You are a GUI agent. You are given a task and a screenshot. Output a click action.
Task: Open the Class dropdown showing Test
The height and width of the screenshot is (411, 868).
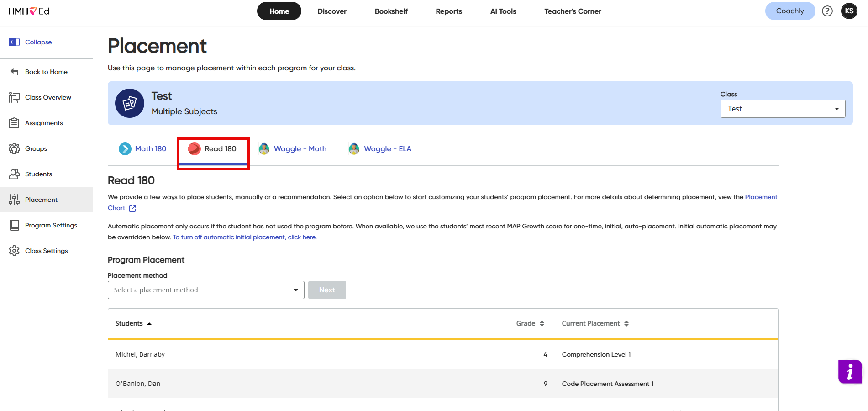click(x=783, y=109)
